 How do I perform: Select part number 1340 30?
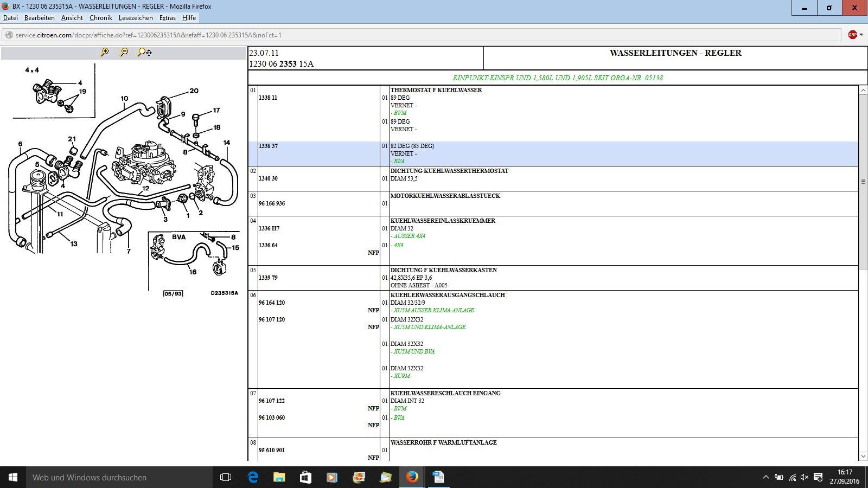(x=268, y=178)
